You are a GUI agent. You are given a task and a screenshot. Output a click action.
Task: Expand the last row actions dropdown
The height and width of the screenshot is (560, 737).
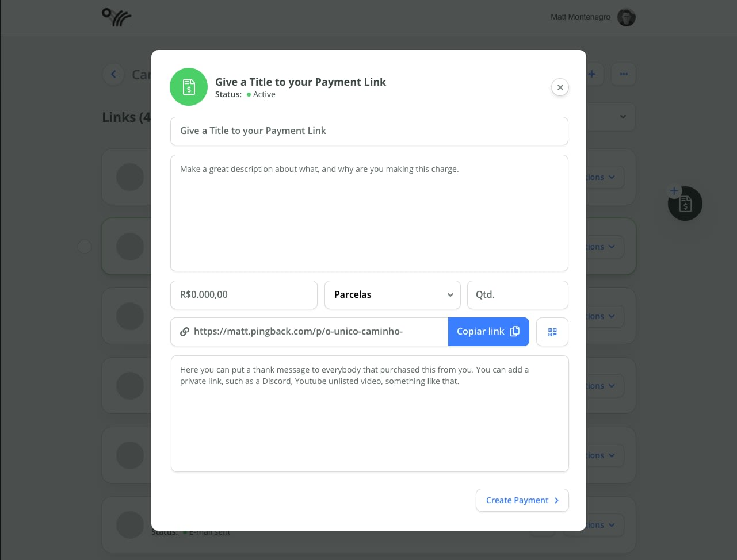(605, 525)
